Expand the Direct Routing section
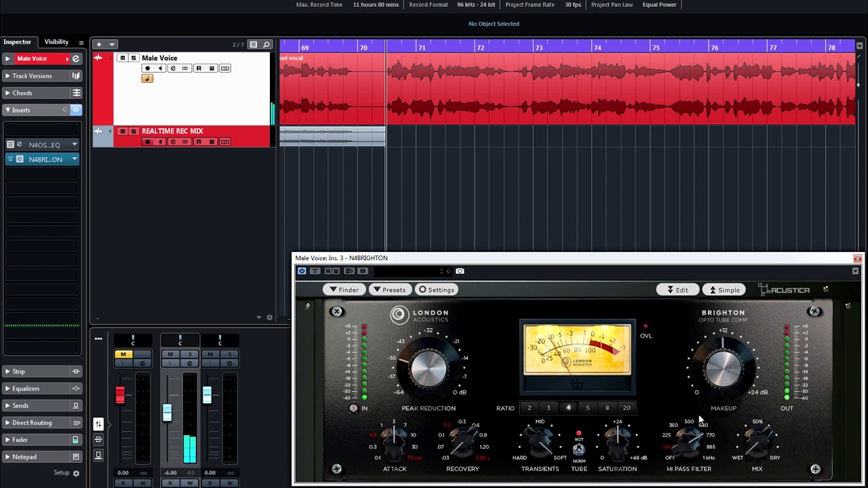Image resolution: width=868 pixels, height=488 pixels. (x=7, y=422)
